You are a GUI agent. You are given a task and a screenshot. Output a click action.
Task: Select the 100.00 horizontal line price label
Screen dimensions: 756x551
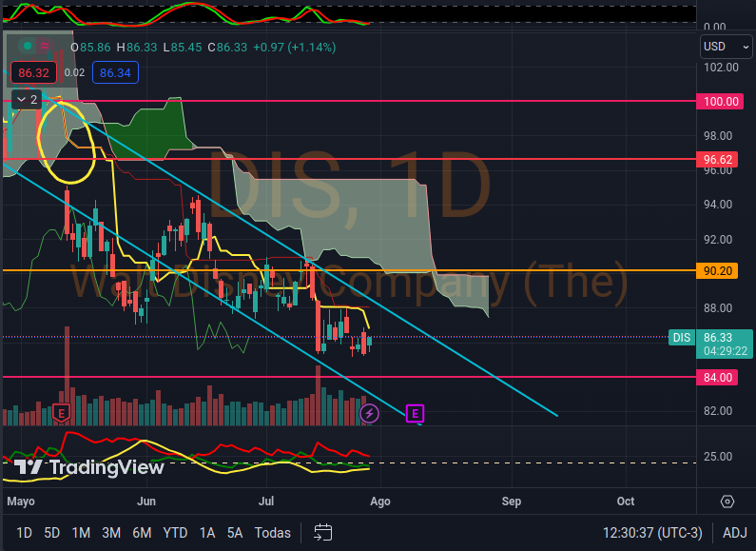(720, 101)
